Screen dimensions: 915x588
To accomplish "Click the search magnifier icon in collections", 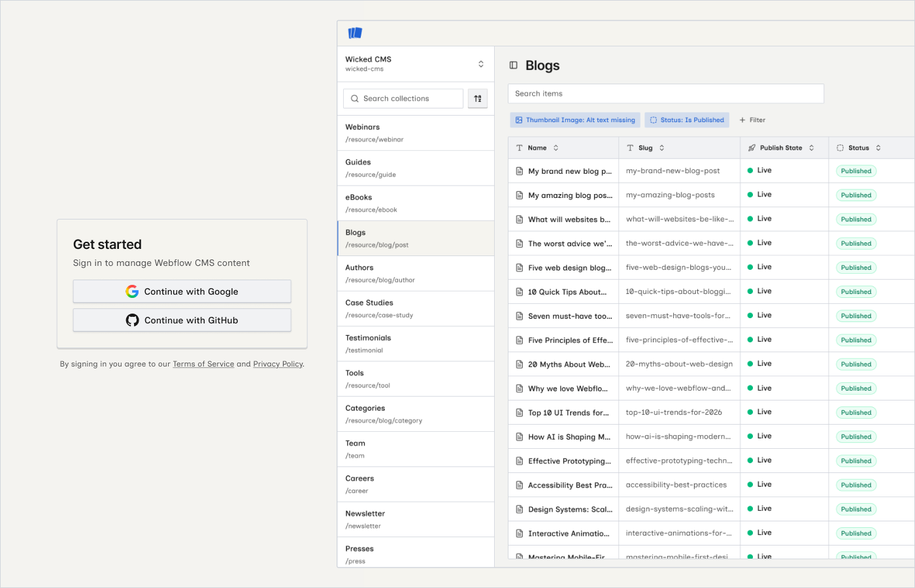I will 355,99.
